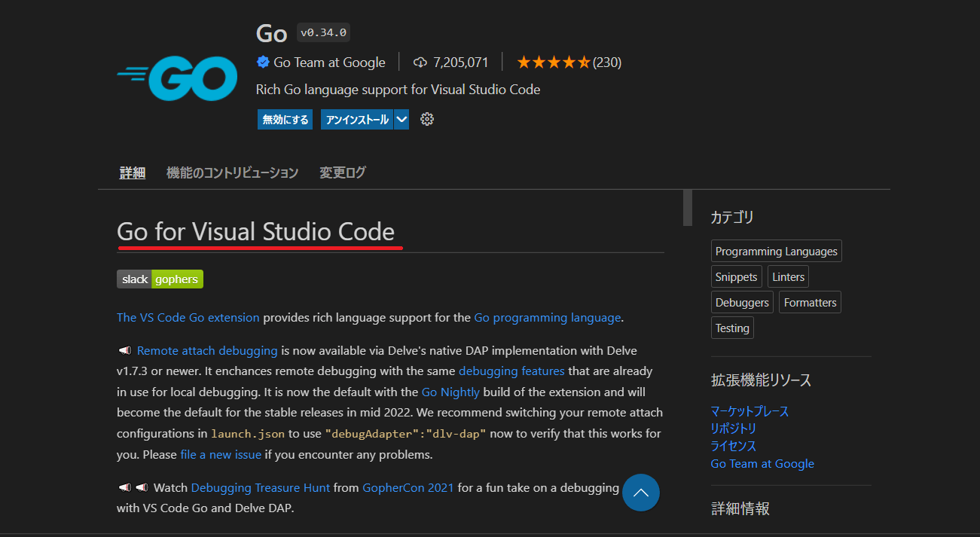Open the Remote attach debugging link
Screen dimensions: 980x537
coord(207,350)
